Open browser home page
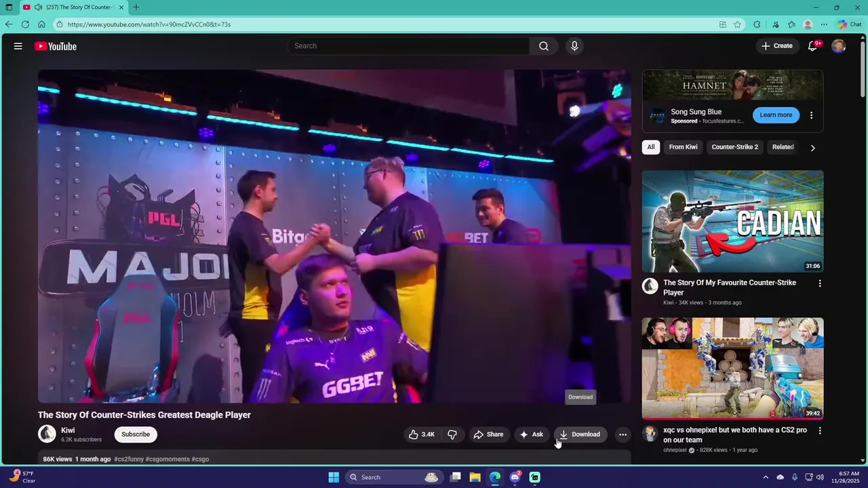The height and width of the screenshot is (488, 868). pos(41,24)
